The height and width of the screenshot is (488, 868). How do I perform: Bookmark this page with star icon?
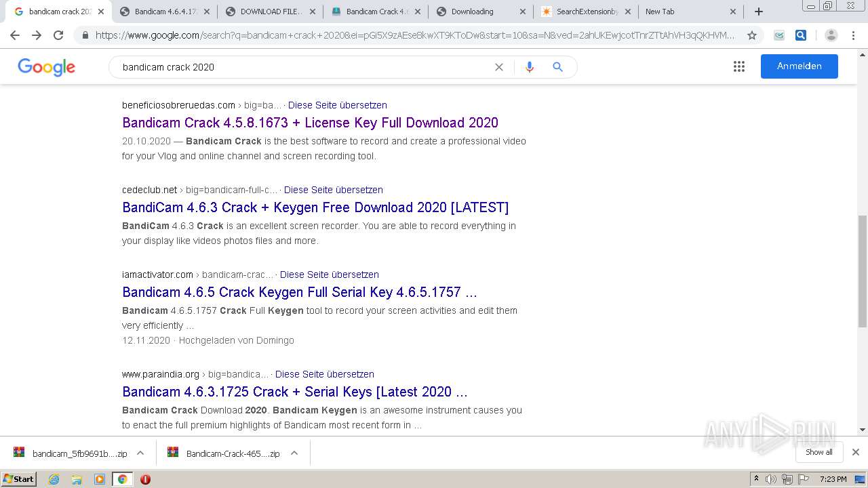click(751, 35)
